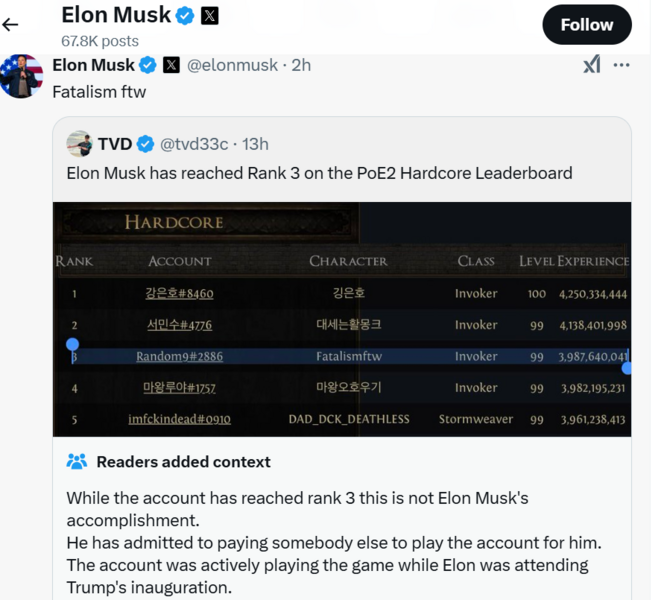Open the Hardcore leaderboard image
The width and height of the screenshot is (670, 600).
click(341, 318)
